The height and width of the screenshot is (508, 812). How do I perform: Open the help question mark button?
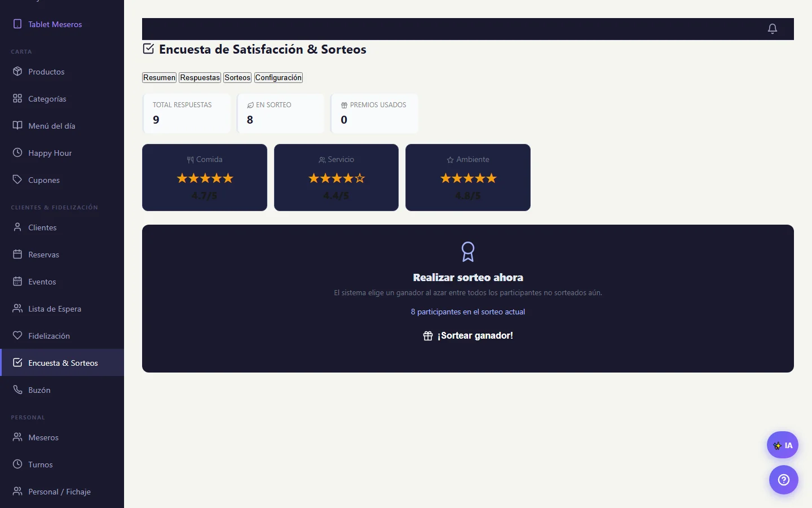coord(784,480)
